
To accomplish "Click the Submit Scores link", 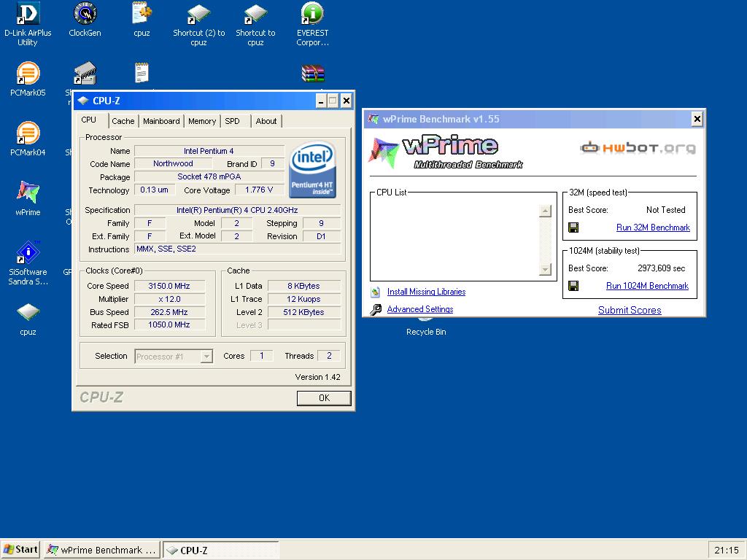I will tap(630, 310).
